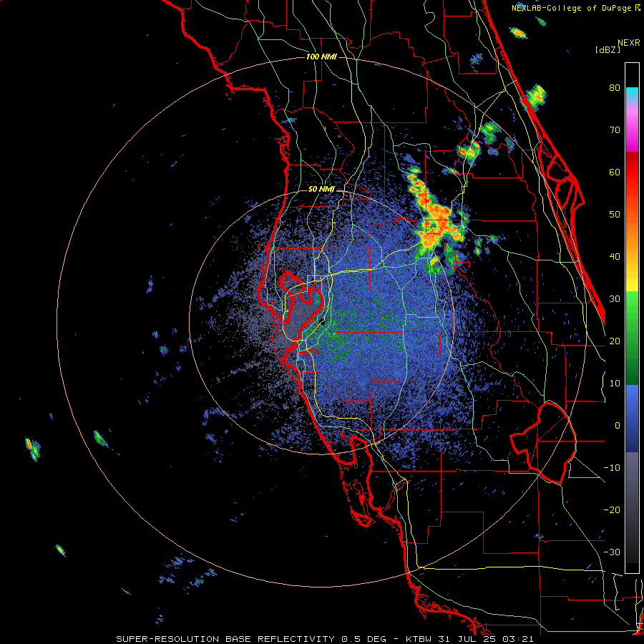Screen dimensions: 644x644
Task: Click the -10 value on dBZ scale
Action: coord(612,468)
